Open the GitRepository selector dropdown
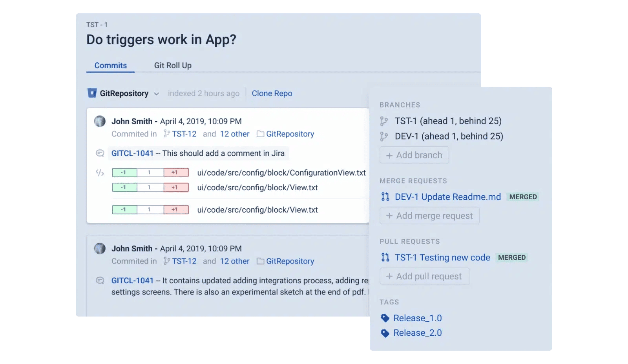This screenshot has height=364, width=628. coord(157,93)
